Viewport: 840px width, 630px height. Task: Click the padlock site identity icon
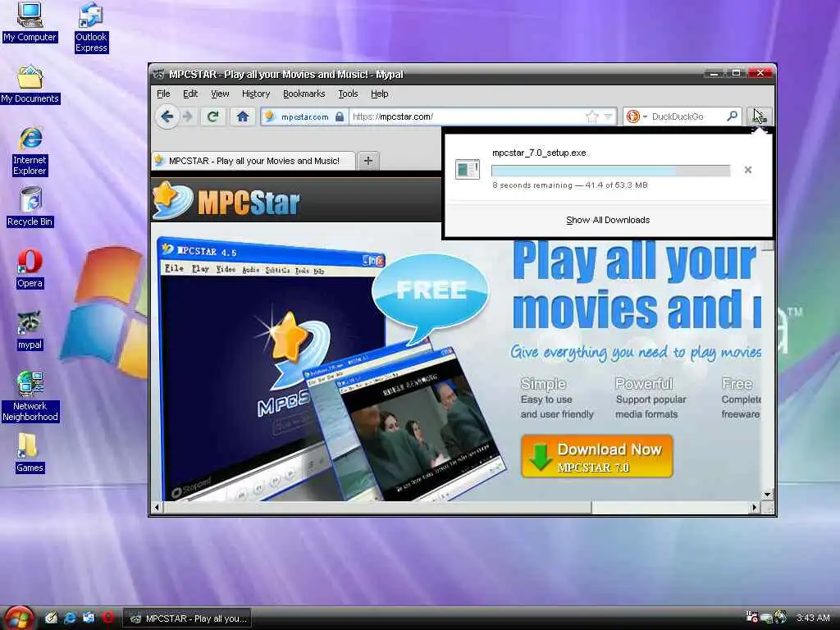coord(339,116)
